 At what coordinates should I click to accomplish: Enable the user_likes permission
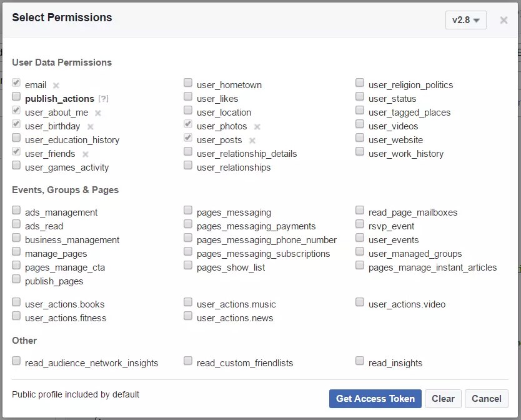[x=188, y=97]
